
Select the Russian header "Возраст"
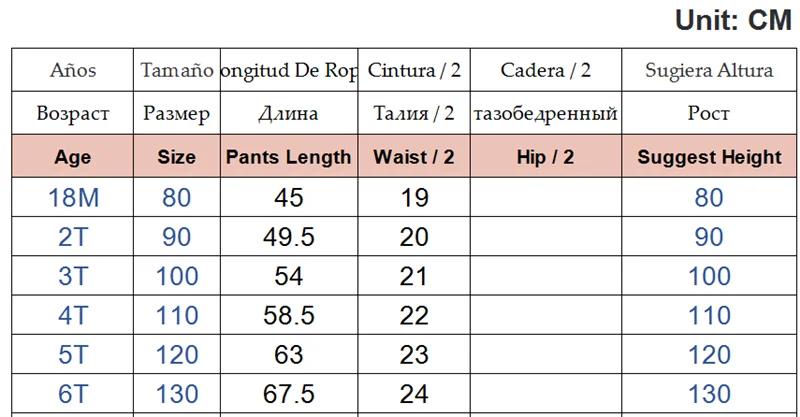[x=73, y=113]
